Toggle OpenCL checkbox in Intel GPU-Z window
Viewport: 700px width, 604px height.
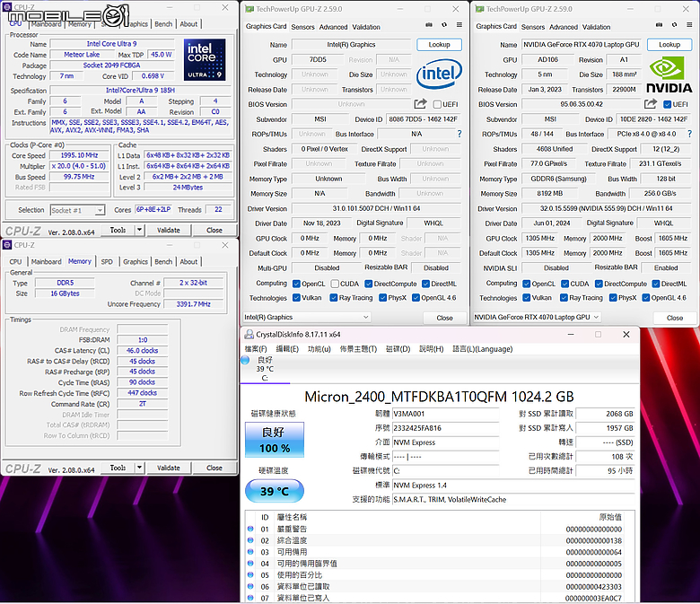click(296, 284)
